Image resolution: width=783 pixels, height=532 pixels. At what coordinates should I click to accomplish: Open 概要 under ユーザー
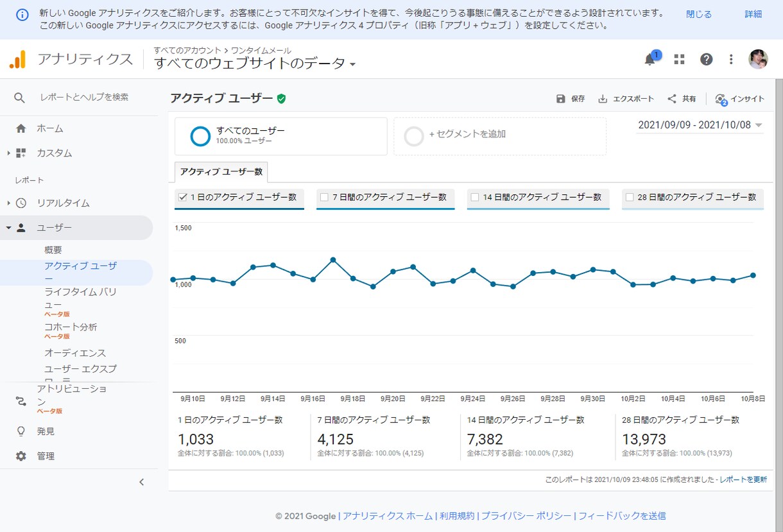pos(53,250)
